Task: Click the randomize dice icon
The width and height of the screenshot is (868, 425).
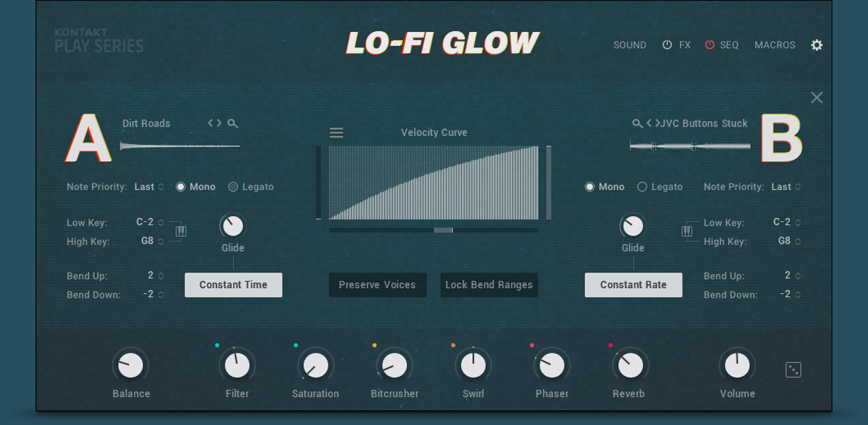Action: [793, 370]
